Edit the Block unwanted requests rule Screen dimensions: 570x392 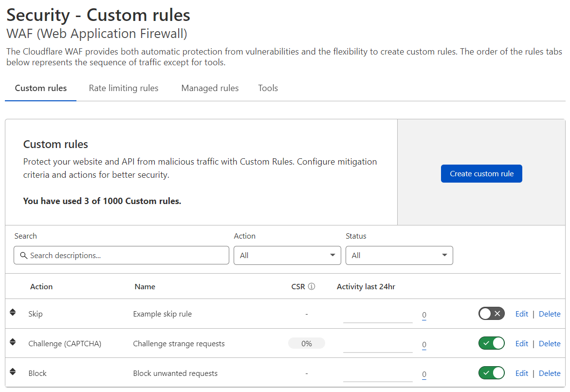(x=521, y=373)
